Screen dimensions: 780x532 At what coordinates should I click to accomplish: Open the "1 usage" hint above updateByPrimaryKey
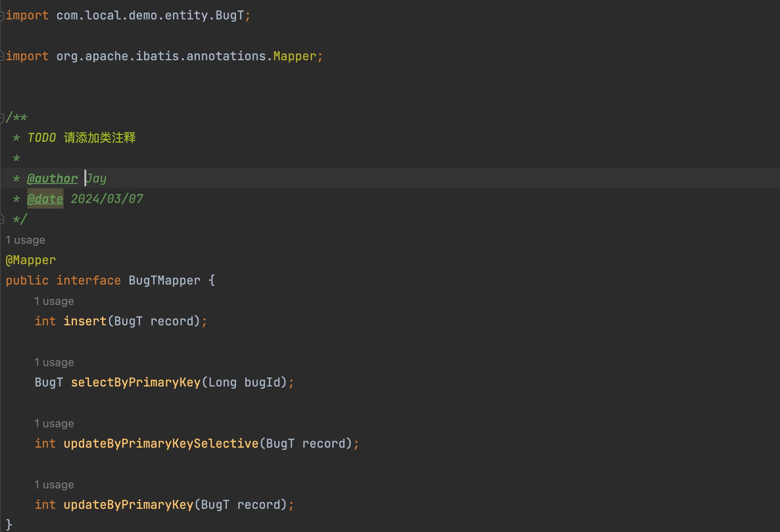pos(54,485)
